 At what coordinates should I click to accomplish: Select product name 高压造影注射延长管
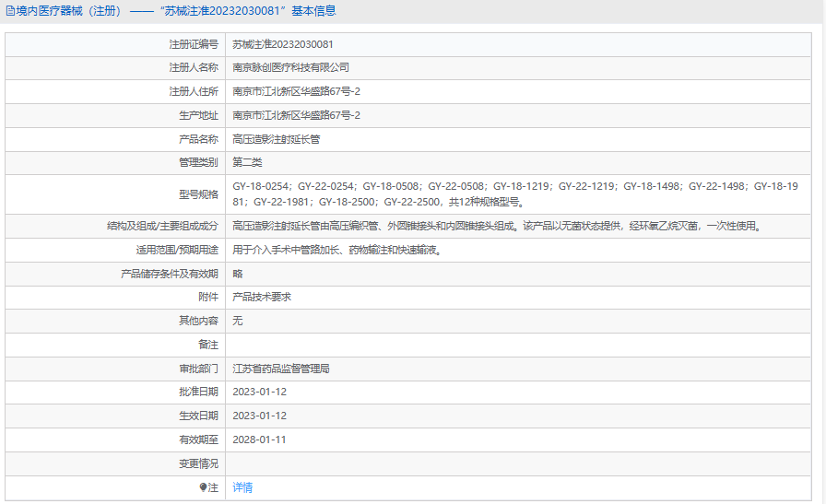pyautogui.click(x=277, y=139)
